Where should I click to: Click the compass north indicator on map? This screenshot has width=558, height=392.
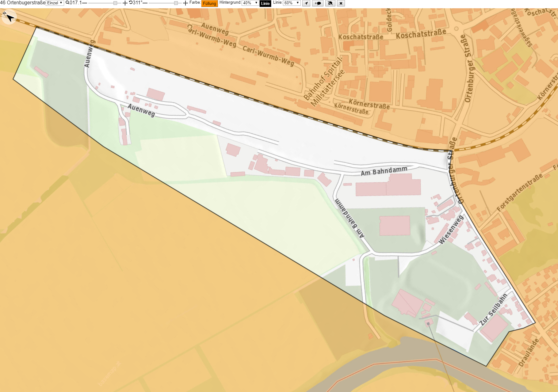[9, 17]
